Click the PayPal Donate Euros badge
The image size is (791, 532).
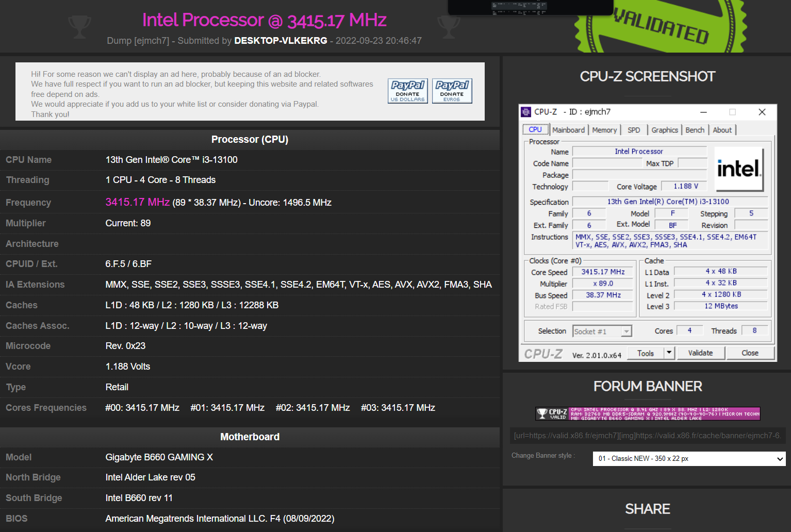[452, 91]
